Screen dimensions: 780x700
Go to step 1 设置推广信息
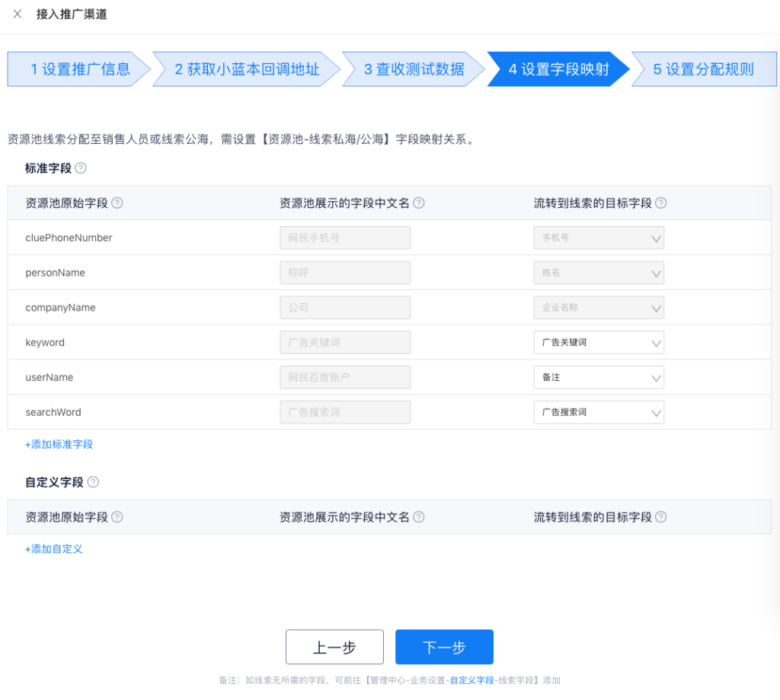(x=76, y=69)
